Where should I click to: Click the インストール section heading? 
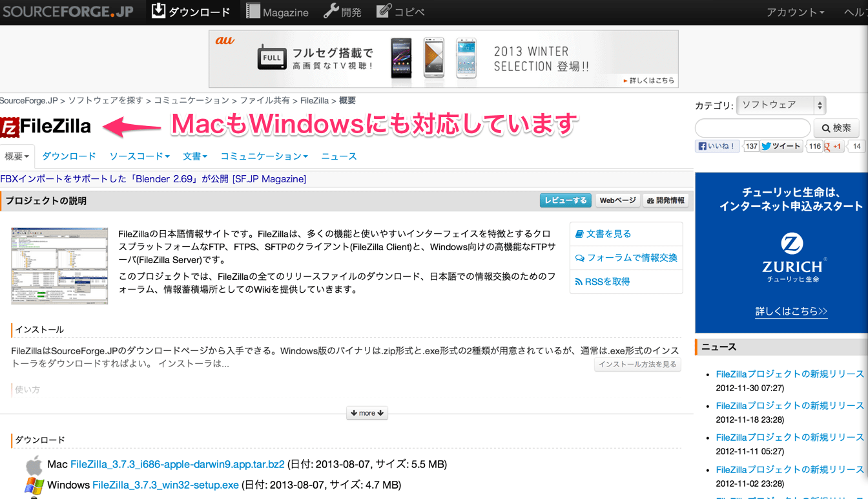click(39, 330)
